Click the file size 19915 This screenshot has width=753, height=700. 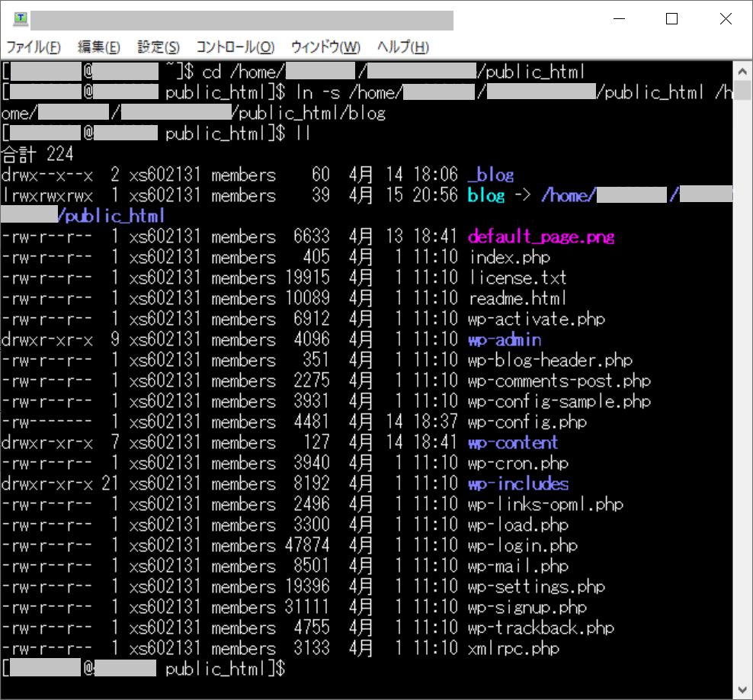[307, 278]
